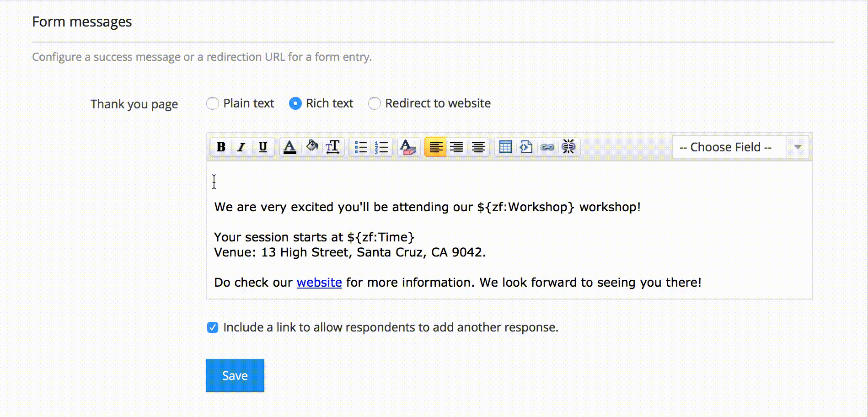Viewport: 868px width, 417px height.
Task: Uncheck the add another response link checkbox
Action: coord(213,327)
